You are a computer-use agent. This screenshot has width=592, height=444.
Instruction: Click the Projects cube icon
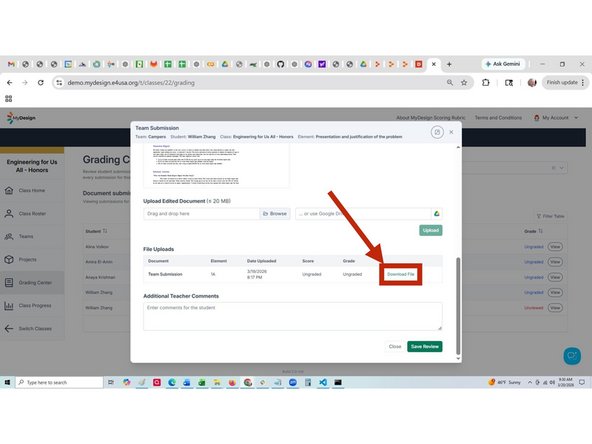click(x=9, y=259)
